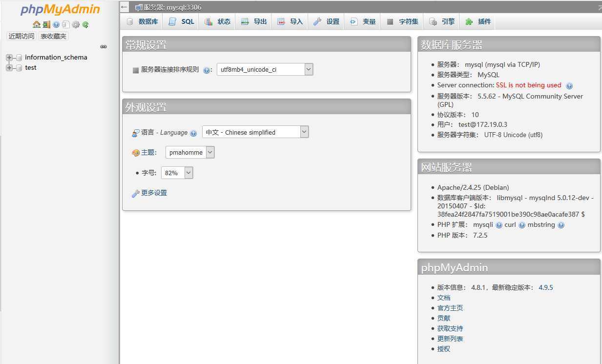The width and height of the screenshot is (602, 364).
Task: Click the chain link icon in navigation panel
Action: [104, 47]
